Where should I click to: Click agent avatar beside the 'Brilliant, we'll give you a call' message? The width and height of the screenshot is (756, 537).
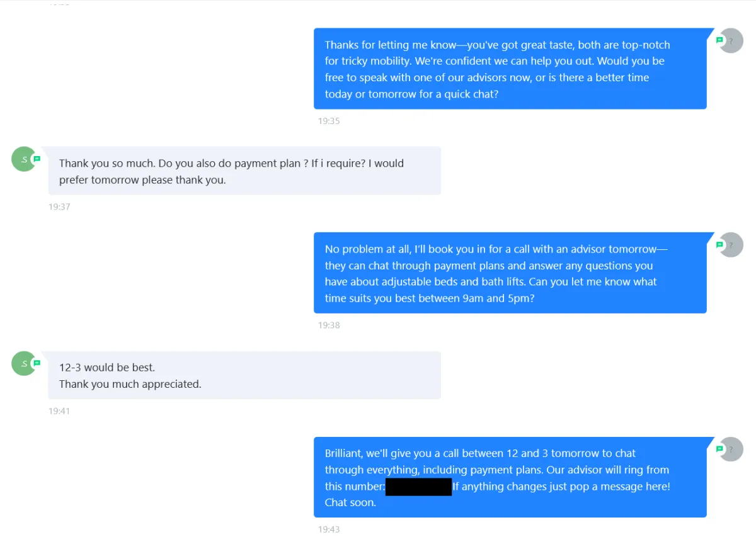point(733,449)
